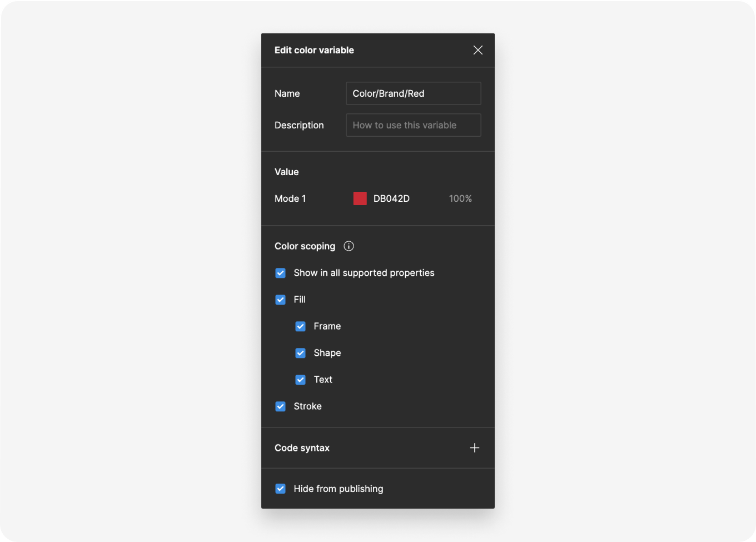Select the DB042D hex value

pyautogui.click(x=391, y=198)
